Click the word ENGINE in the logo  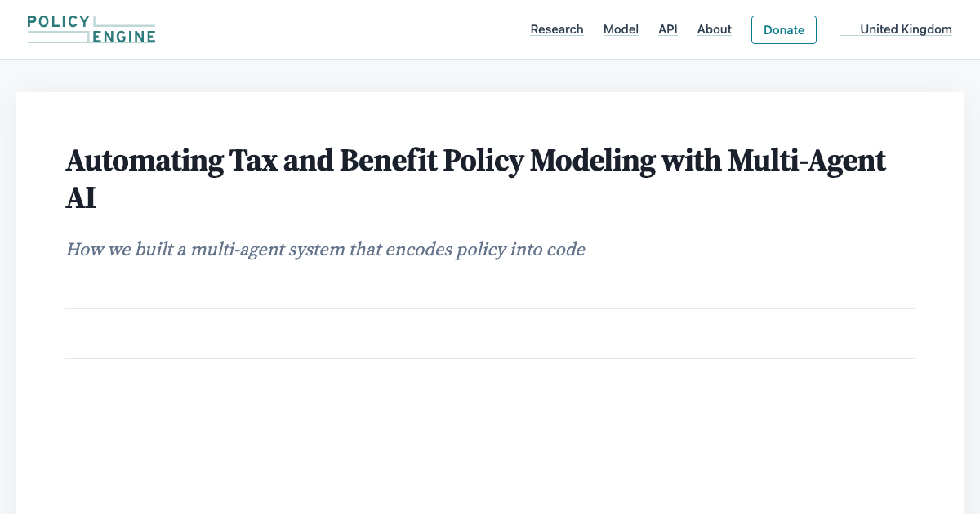pyautogui.click(x=123, y=37)
